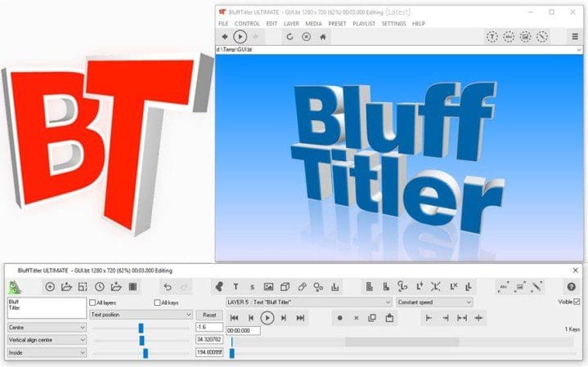Open the PRESET menu
The image size is (588, 367).
click(x=337, y=24)
